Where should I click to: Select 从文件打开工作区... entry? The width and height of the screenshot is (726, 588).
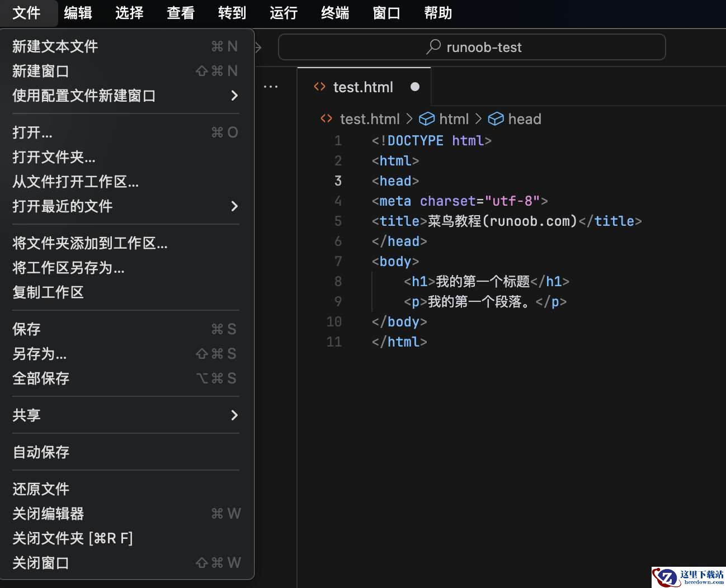click(127, 182)
